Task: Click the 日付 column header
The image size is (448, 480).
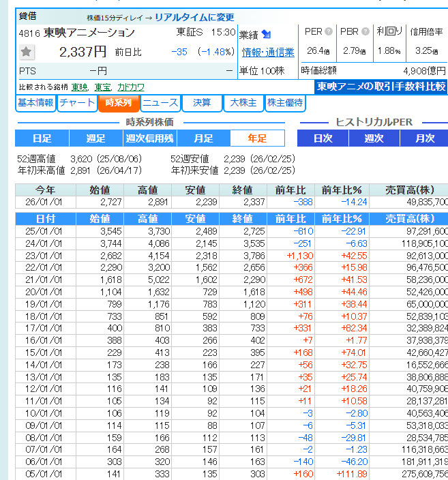Action: tap(46, 219)
